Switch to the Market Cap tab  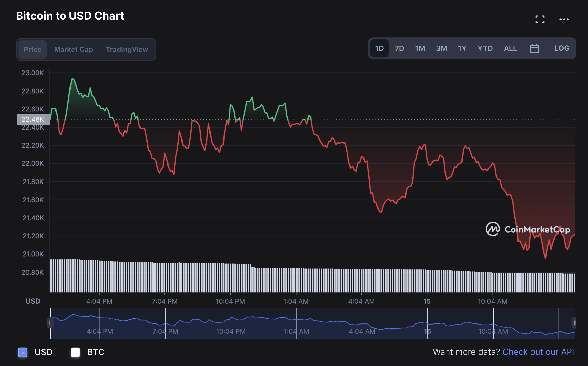tap(74, 49)
